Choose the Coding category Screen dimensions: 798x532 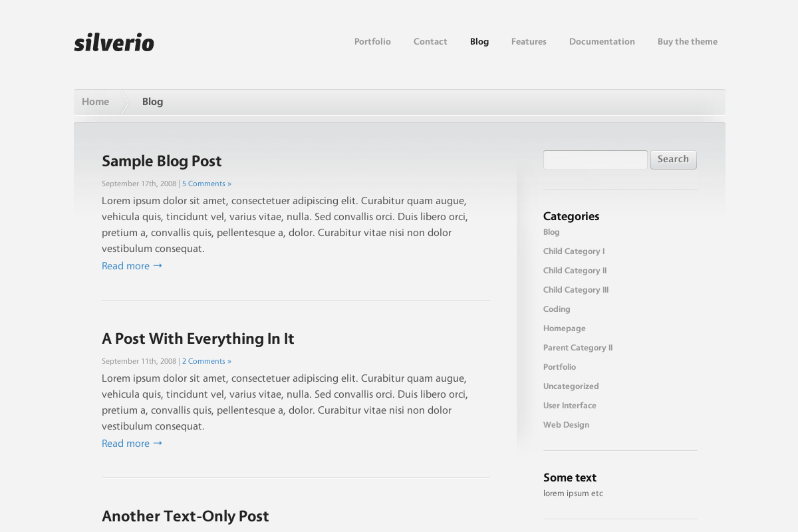point(557,309)
